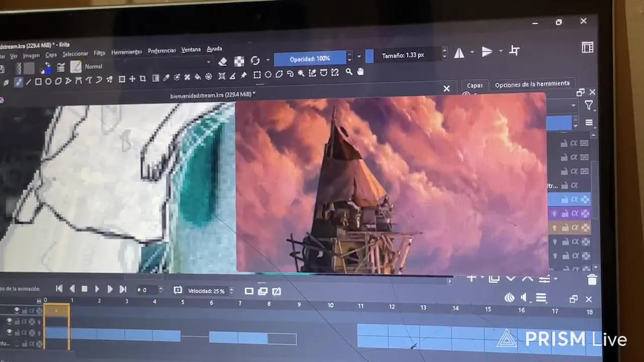Click the Opacidad stepper arrows
Screen dimensions: 644x362
click(x=350, y=57)
